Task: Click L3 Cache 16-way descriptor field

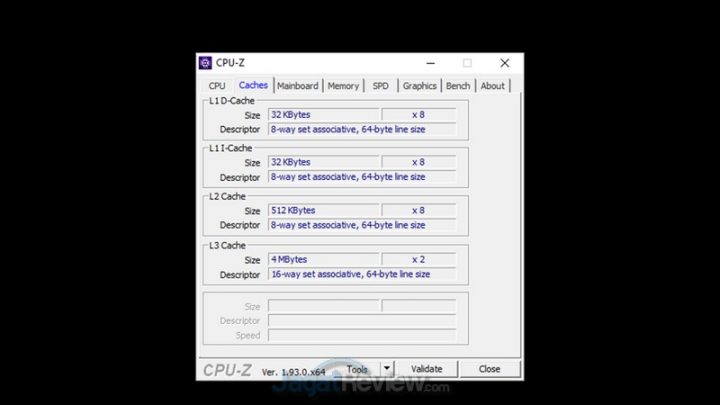Action: 362,275
